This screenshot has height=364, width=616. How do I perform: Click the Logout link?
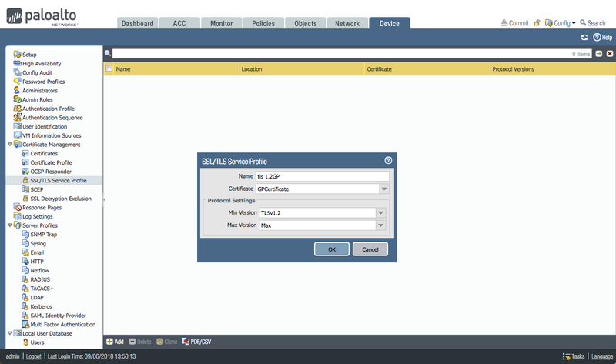pos(33,356)
